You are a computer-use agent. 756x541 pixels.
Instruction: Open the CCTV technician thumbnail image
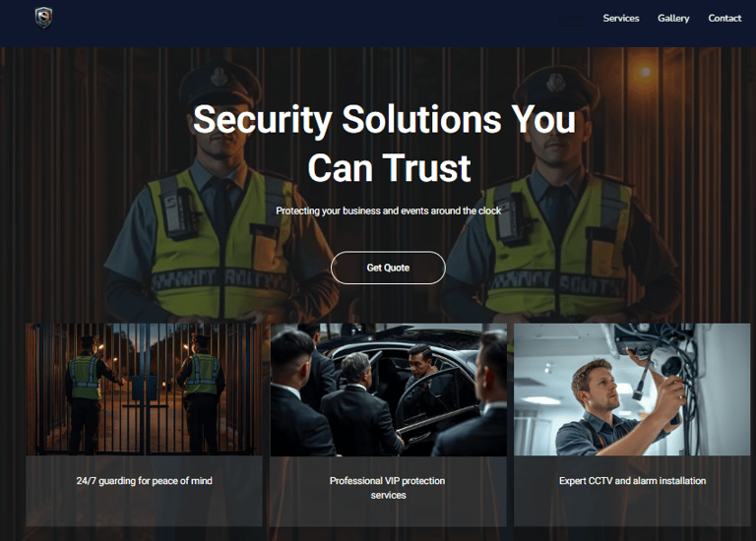(632, 390)
